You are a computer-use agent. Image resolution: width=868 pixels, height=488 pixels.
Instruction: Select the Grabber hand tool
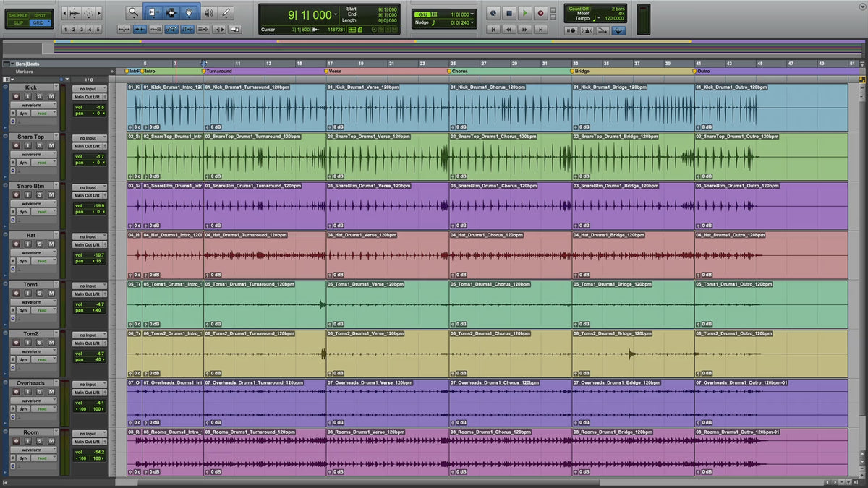click(190, 12)
